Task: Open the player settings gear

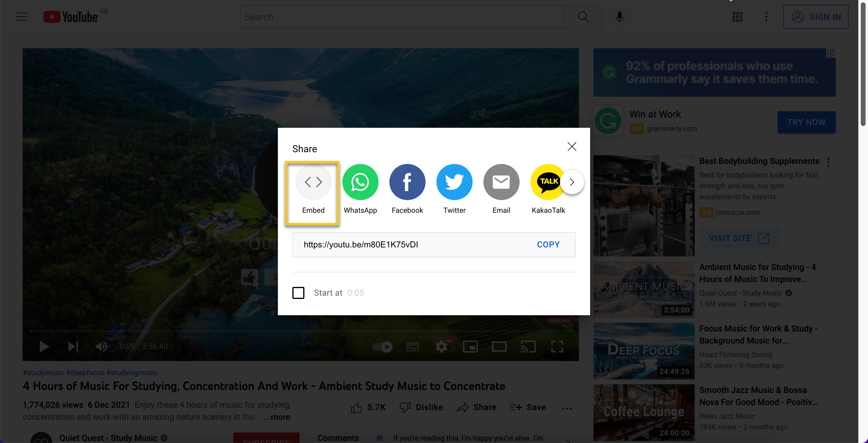Action: tap(442, 347)
